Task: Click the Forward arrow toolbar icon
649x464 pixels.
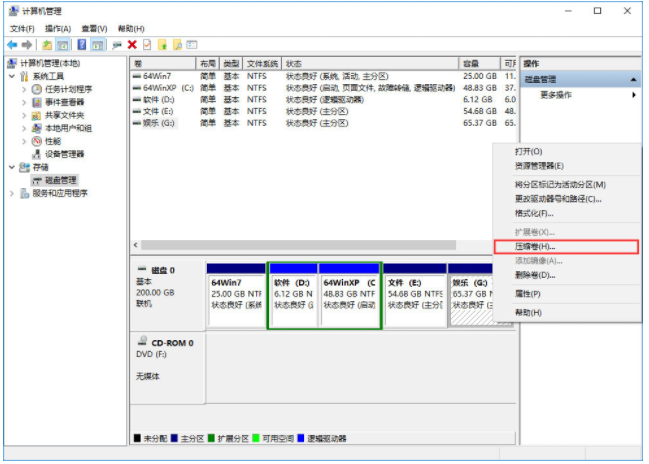Action: coord(26,45)
